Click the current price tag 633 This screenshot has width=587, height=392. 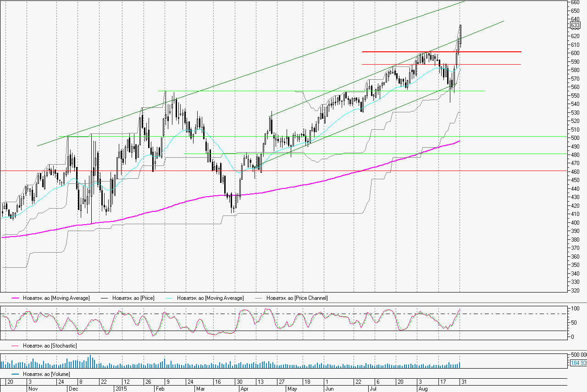pos(575,25)
